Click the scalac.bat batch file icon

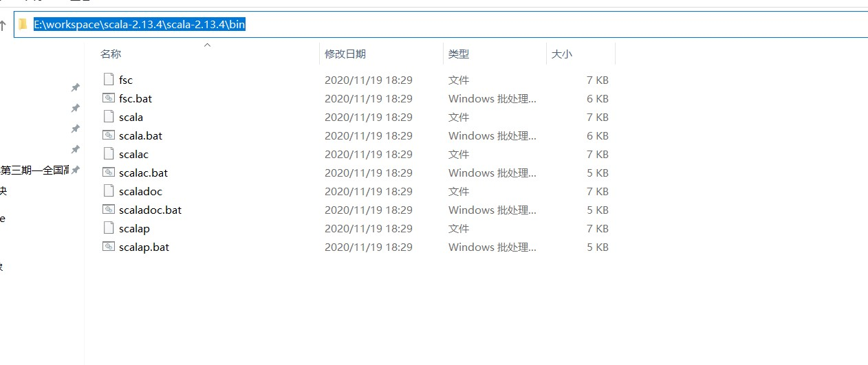108,173
